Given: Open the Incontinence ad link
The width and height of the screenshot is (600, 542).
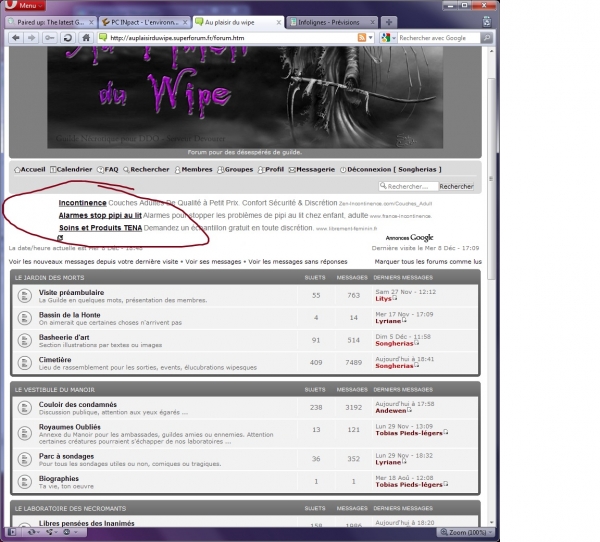Looking at the screenshot, I should coord(82,203).
